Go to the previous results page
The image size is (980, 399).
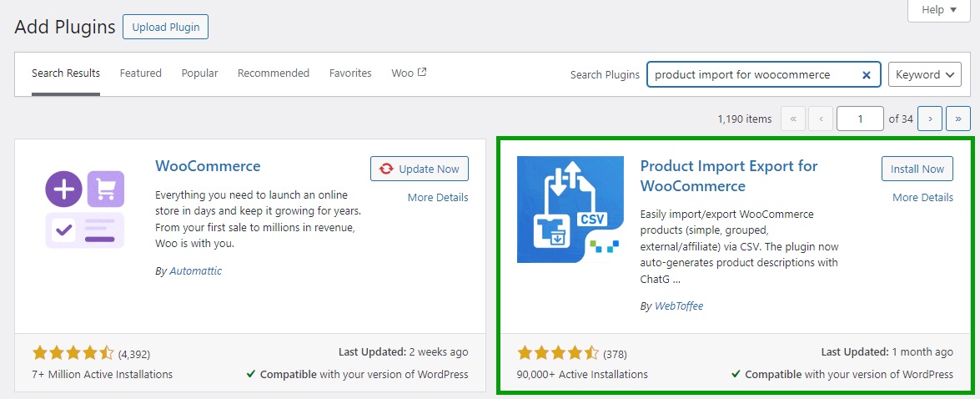pyautogui.click(x=821, y=119)
